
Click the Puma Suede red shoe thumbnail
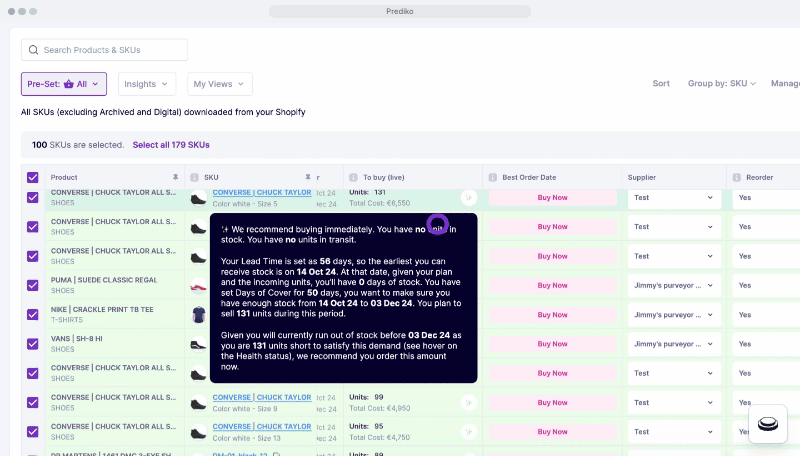point(198,286)
